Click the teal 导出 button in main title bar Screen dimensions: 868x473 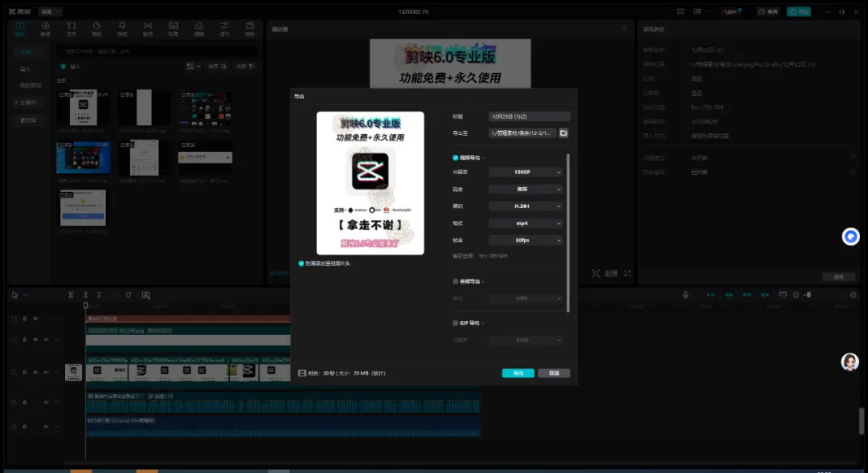799,11
